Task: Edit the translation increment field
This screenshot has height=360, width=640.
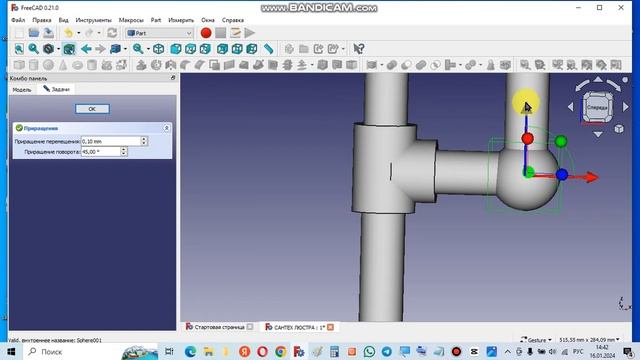Action: tap(111, 141)
